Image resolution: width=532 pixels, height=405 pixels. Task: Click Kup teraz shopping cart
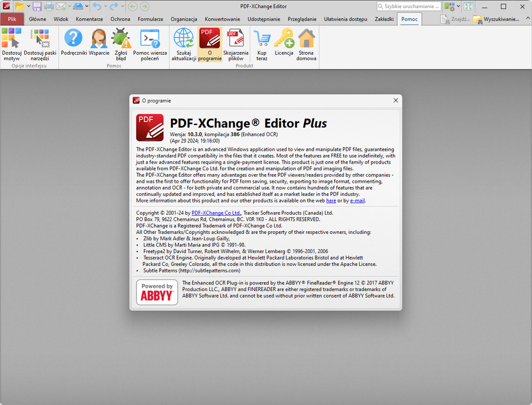[x=261, y=45]
